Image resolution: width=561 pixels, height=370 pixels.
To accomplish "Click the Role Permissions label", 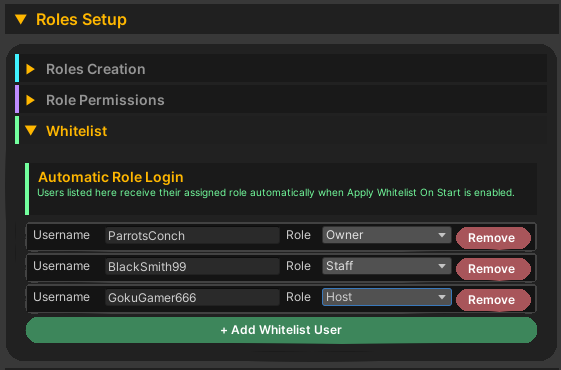I will point(105,100).
